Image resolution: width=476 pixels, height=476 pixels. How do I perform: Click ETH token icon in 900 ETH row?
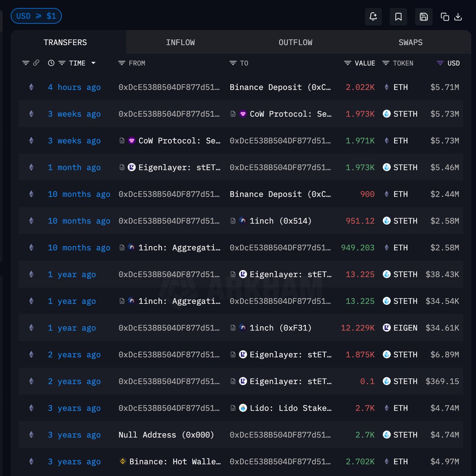click(387, 194)
